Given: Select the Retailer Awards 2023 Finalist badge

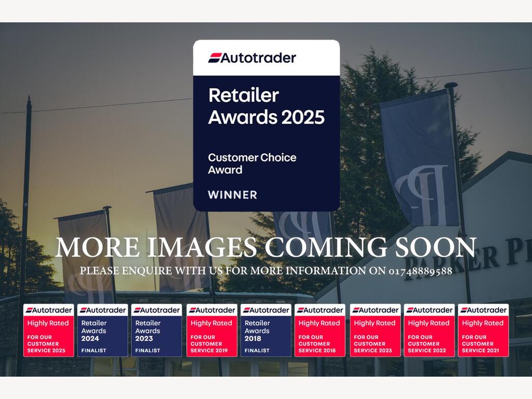Looking at the screenshot, I should click(156, 330).
